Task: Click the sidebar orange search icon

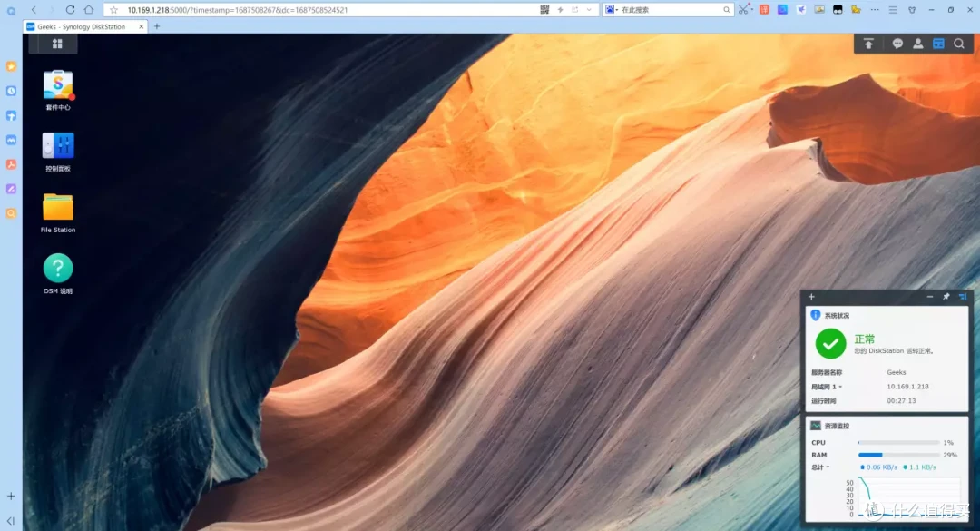Action: tap(11, 213)
